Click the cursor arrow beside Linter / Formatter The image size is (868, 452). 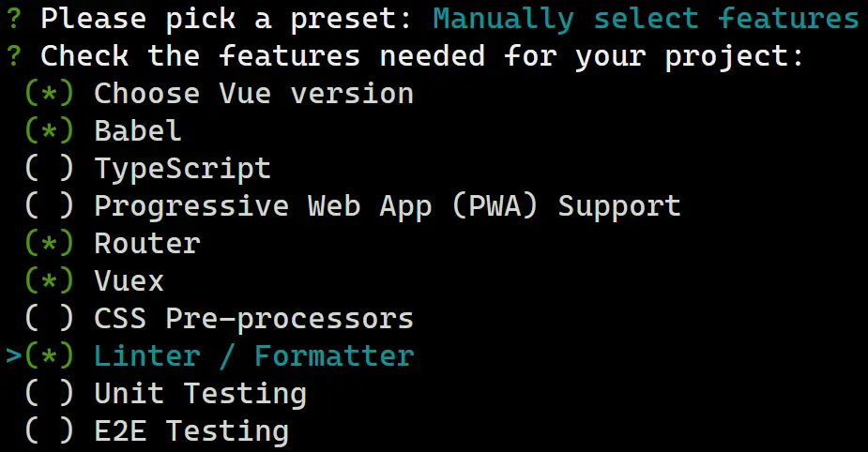(13, 356)
